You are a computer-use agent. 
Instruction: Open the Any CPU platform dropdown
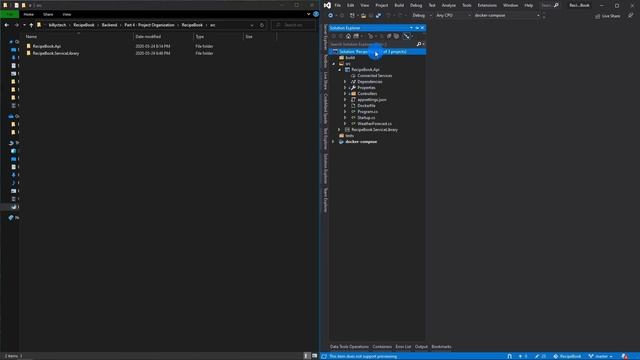(x=453, y=16)
